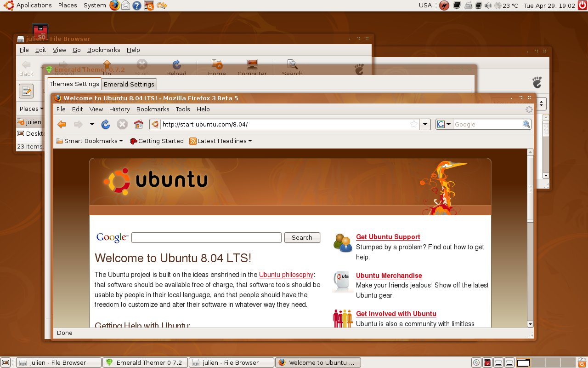588x368 pixels.
Task: Launch Firefox from the top panel
Action: click(x=114, y=6)
